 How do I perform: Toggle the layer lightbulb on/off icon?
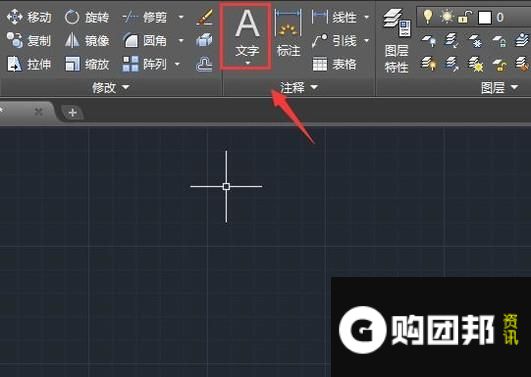tap(428, 17)
